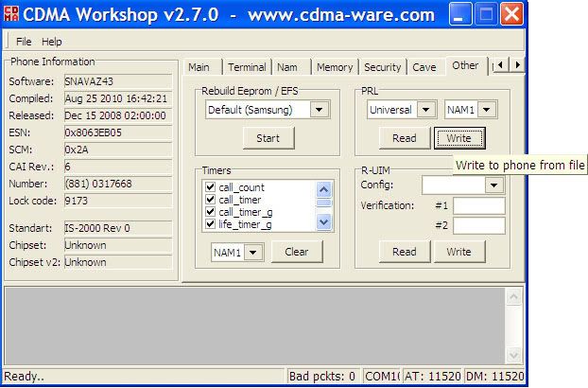588x388 pixels.
Task: Click the SCM value 0x2A
Action: click(118, 150)
